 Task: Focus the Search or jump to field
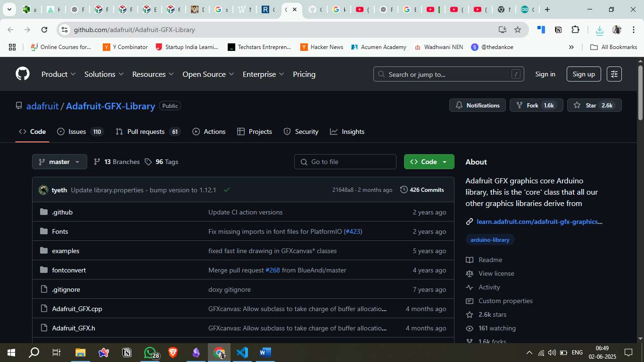click(449, 74)
